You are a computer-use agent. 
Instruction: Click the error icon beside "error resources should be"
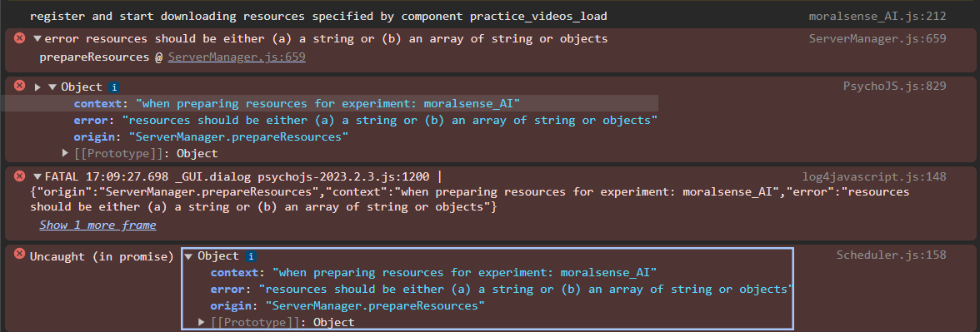click(x=19, y=38)
